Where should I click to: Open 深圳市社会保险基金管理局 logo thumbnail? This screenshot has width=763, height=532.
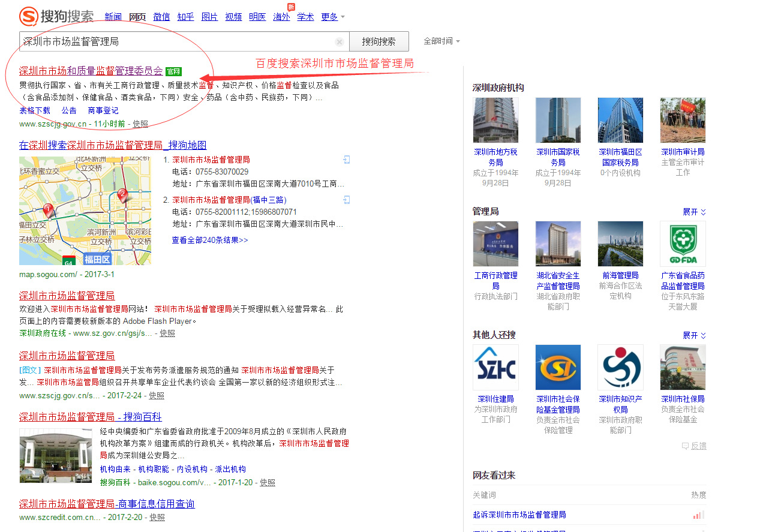(558, 367)
